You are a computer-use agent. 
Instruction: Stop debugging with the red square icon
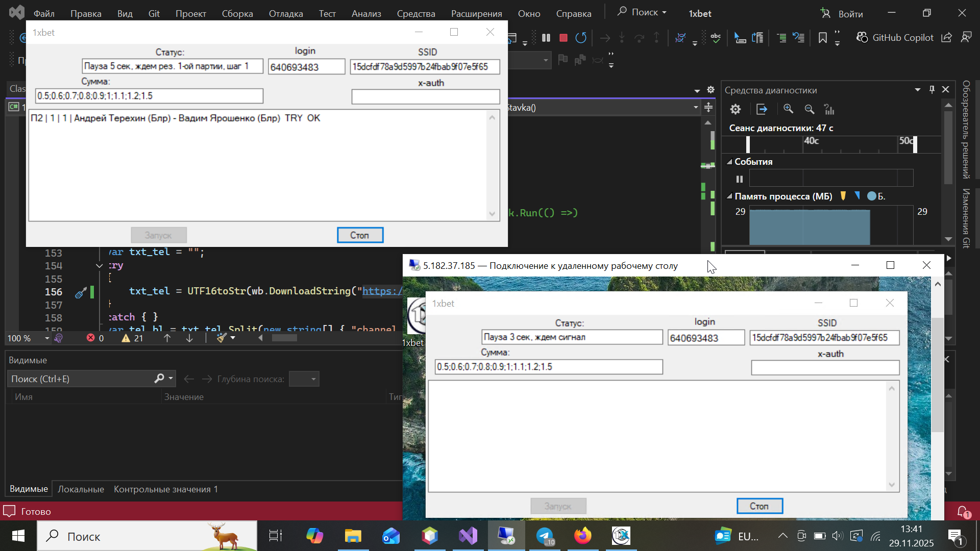pyautogui.click(x=563, y=38)
